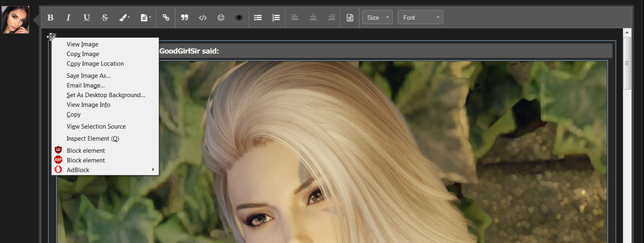This screenshot has height=243, width=644.
Task: Open the Size dropdown
Action: (377, 17)
